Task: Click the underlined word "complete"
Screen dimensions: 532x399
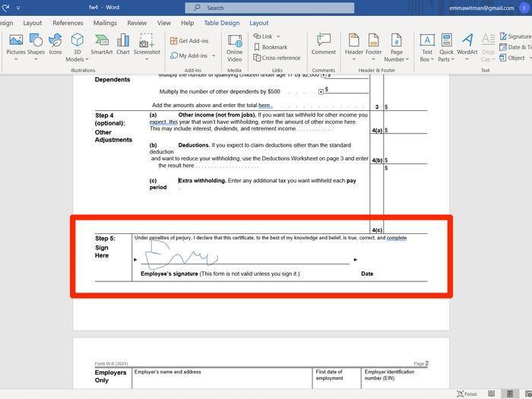Action: (397, 238)
